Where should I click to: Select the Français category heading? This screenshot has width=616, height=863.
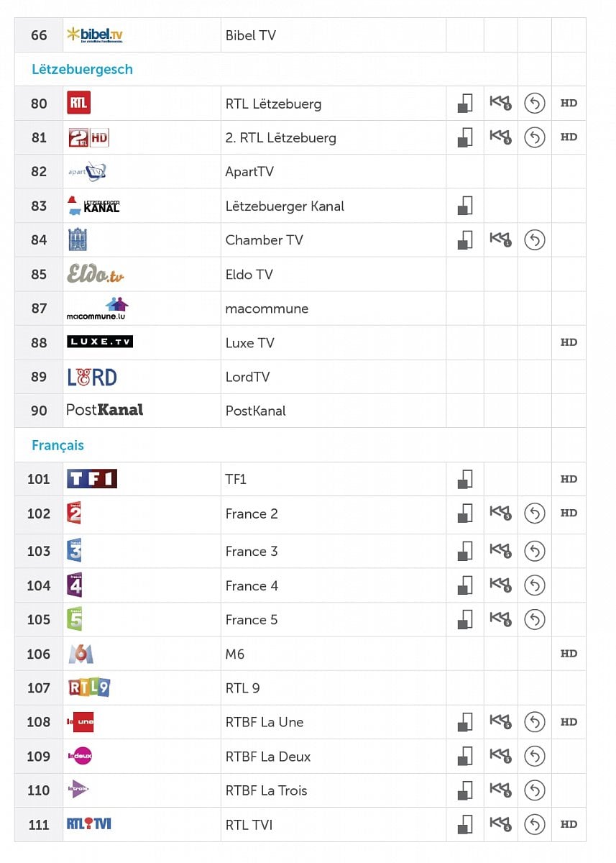pos(58,445)
